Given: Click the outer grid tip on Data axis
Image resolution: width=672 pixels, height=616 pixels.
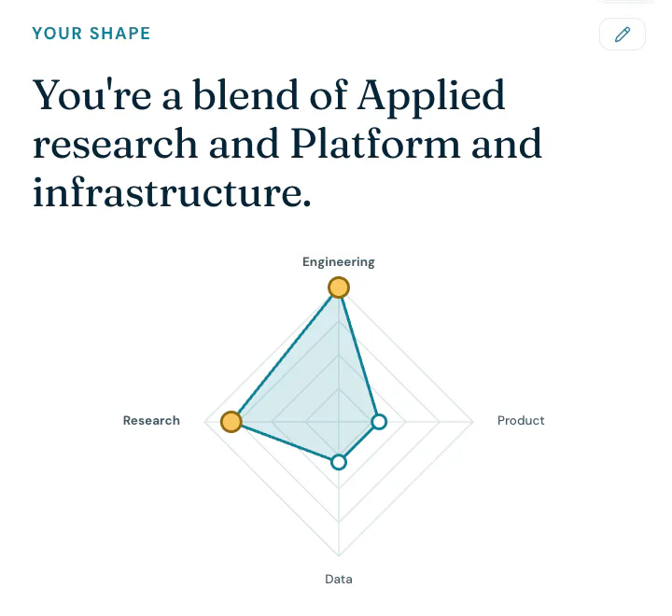Looking at the screenshot, I should 339,555.
